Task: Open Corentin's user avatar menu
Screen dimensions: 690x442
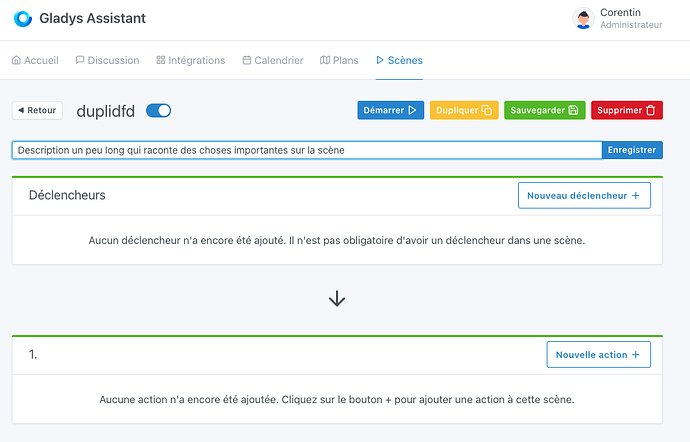Action: point(584,18)
